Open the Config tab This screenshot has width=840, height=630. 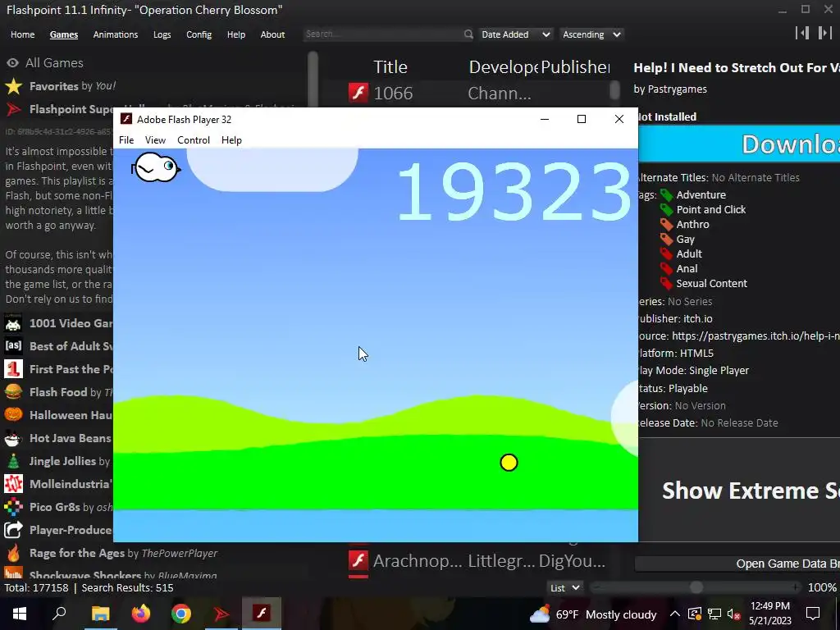199,34
